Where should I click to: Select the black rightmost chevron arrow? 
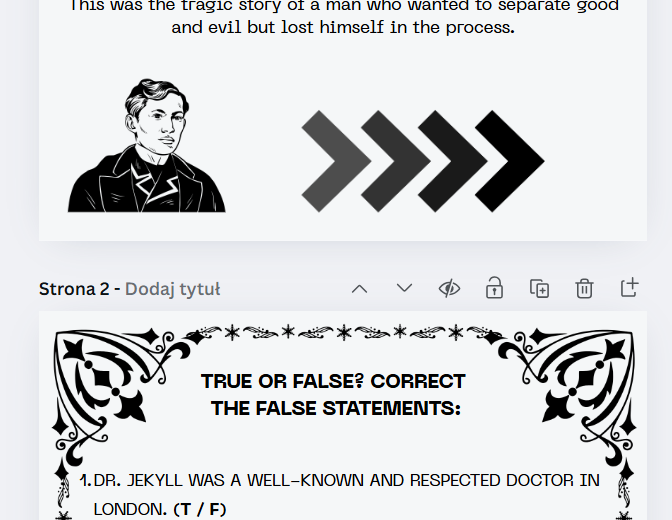510,161
